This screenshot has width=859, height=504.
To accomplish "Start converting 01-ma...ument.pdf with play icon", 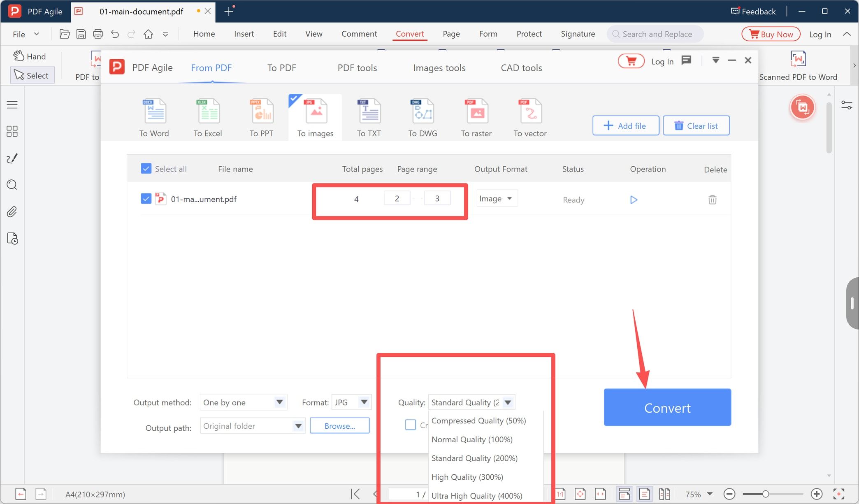I will [x=634, y=200].
